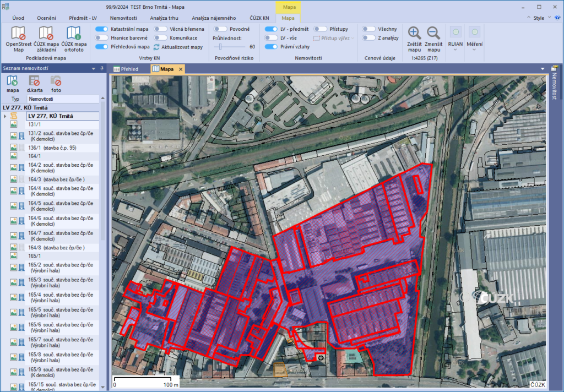Click the d.karta icon

pos(35,81)
